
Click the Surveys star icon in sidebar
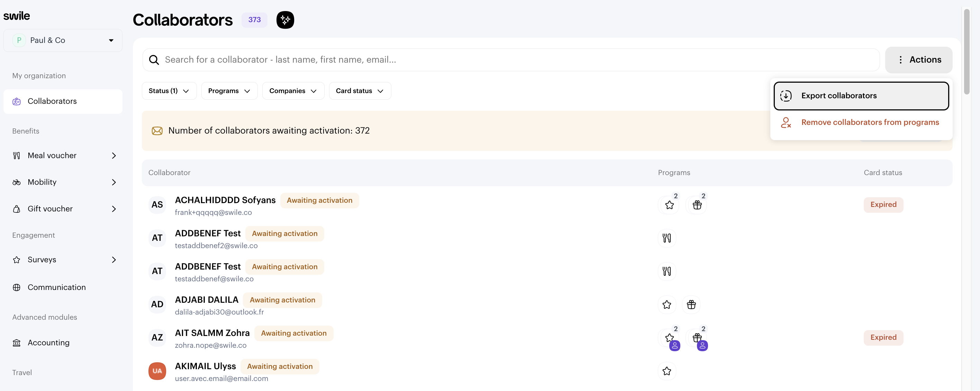16,260
